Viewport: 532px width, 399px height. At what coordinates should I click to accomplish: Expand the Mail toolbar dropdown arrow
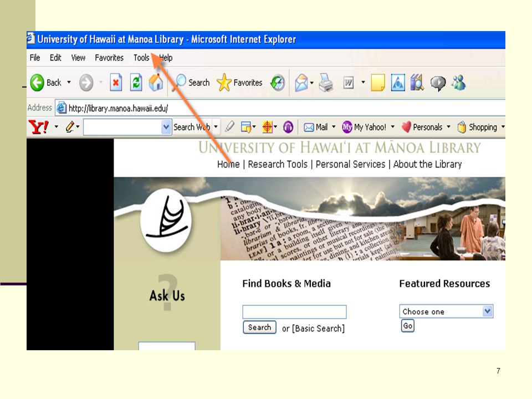point(311,83)
